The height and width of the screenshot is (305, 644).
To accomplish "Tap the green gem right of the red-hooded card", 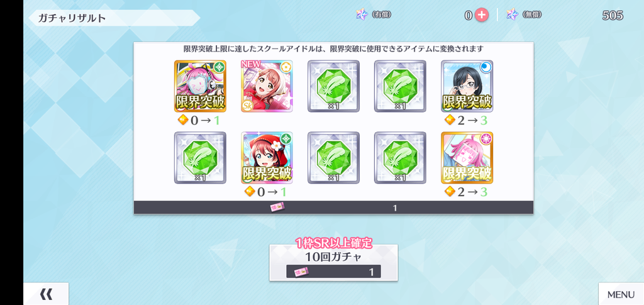I will [x=333, y=158].
